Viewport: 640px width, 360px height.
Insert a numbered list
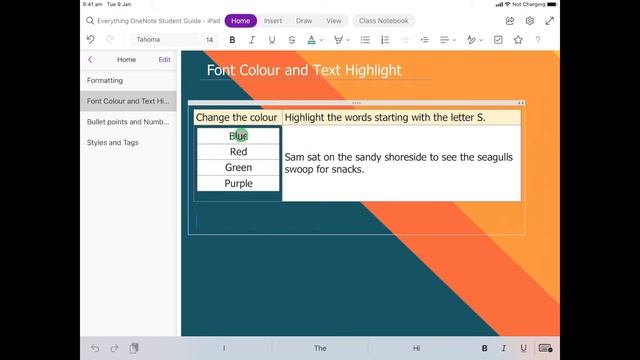coord(385,40)
